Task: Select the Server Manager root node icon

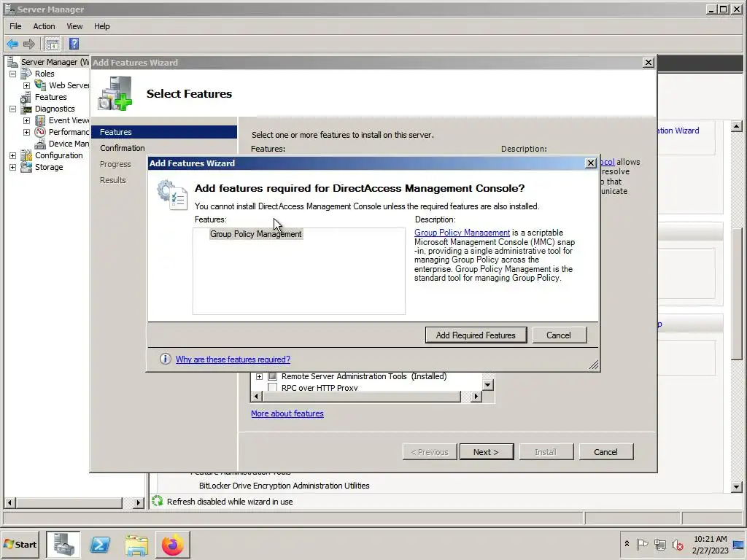Action: (13, 62)
